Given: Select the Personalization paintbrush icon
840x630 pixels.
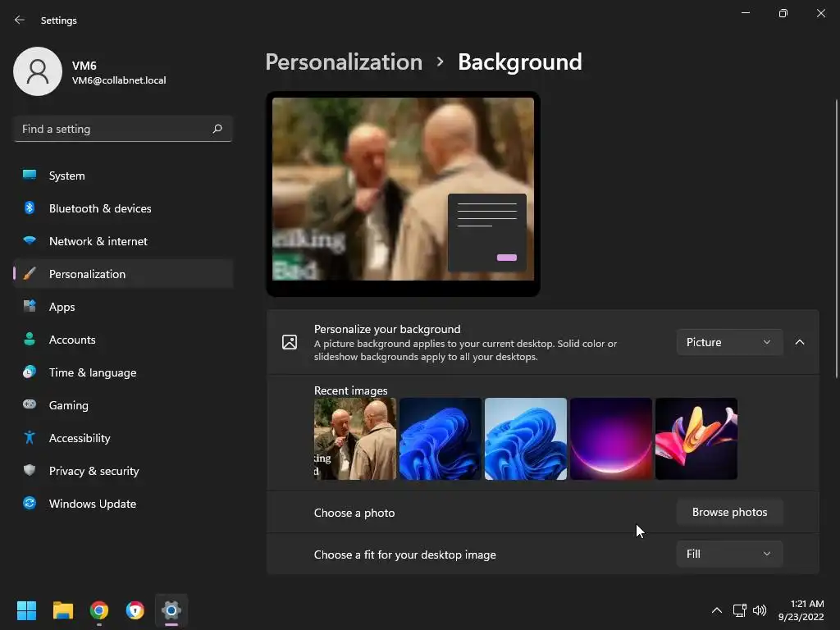Looking at the screenshot, I should click(x=30, y=274).
